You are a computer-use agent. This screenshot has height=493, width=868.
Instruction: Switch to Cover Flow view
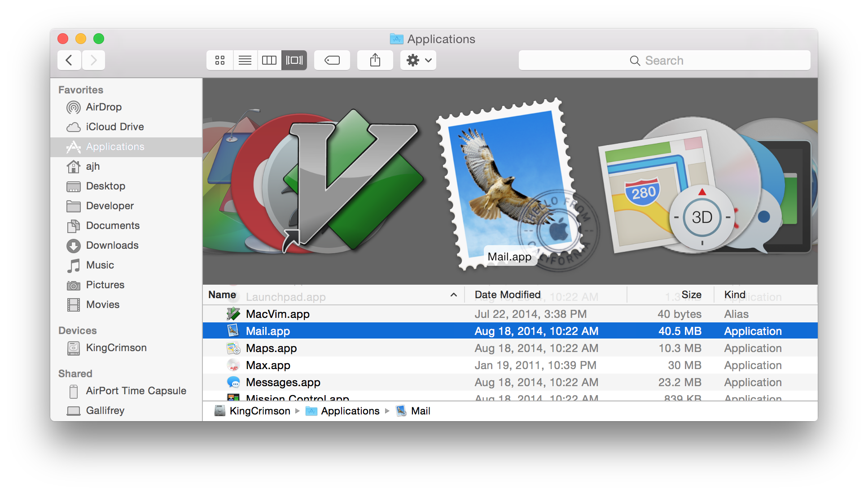click(294, 60)
